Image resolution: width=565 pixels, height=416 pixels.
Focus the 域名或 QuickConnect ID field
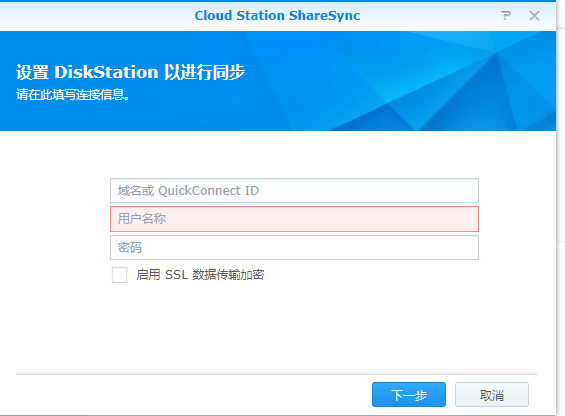pos(294,190)
